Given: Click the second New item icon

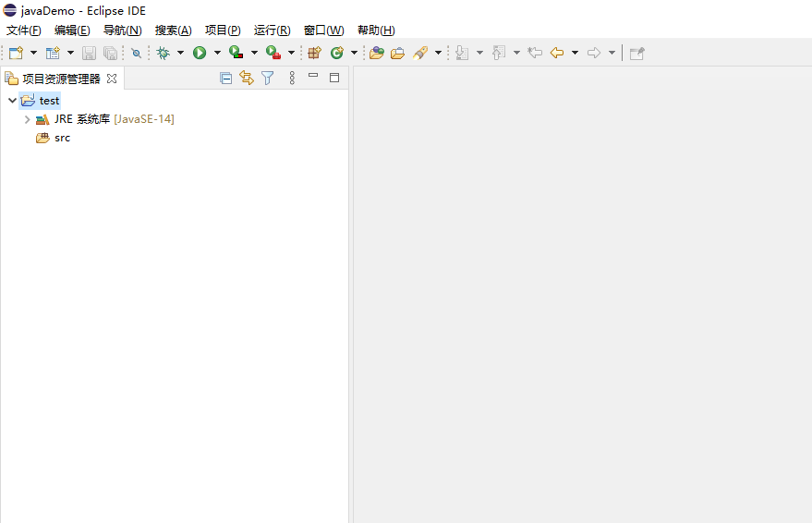Looking at the screenshot, I should (53, 53).
